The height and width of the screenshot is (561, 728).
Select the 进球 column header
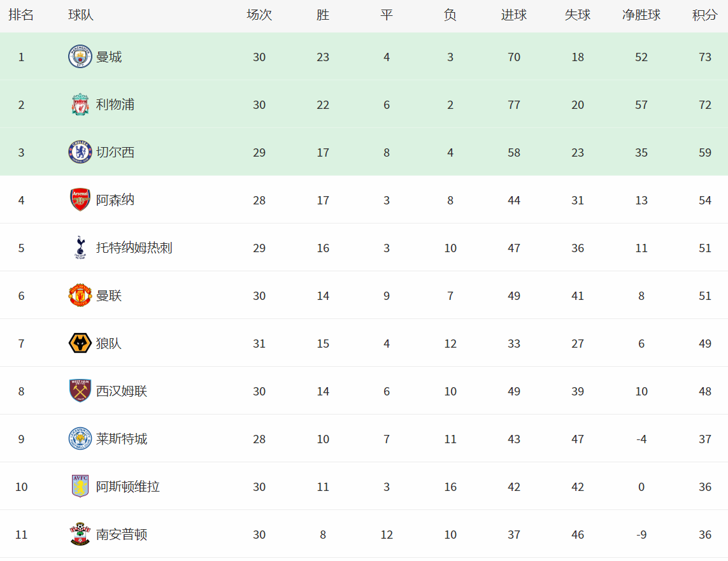[x=514, y=15]
